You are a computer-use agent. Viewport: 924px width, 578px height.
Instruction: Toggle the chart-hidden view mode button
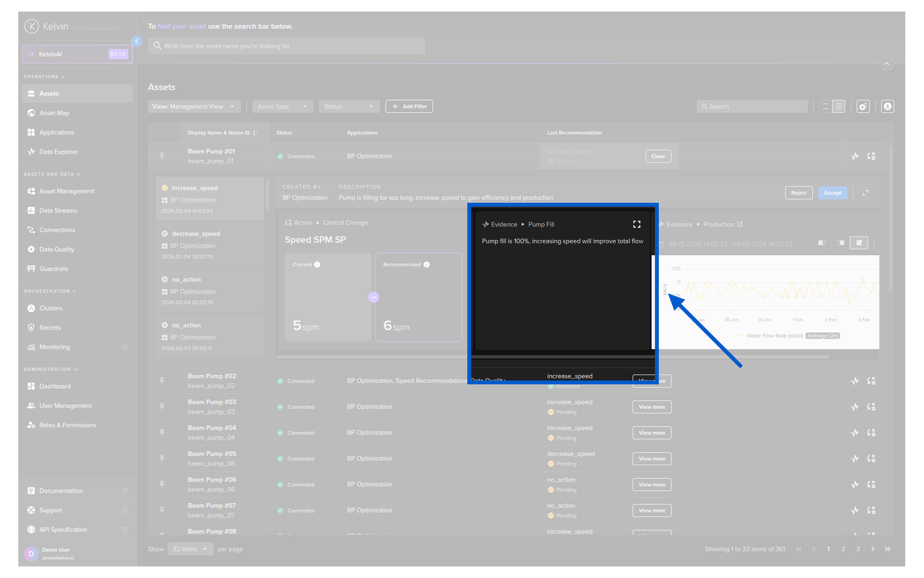pyautogui.click(x=859, y=243)
